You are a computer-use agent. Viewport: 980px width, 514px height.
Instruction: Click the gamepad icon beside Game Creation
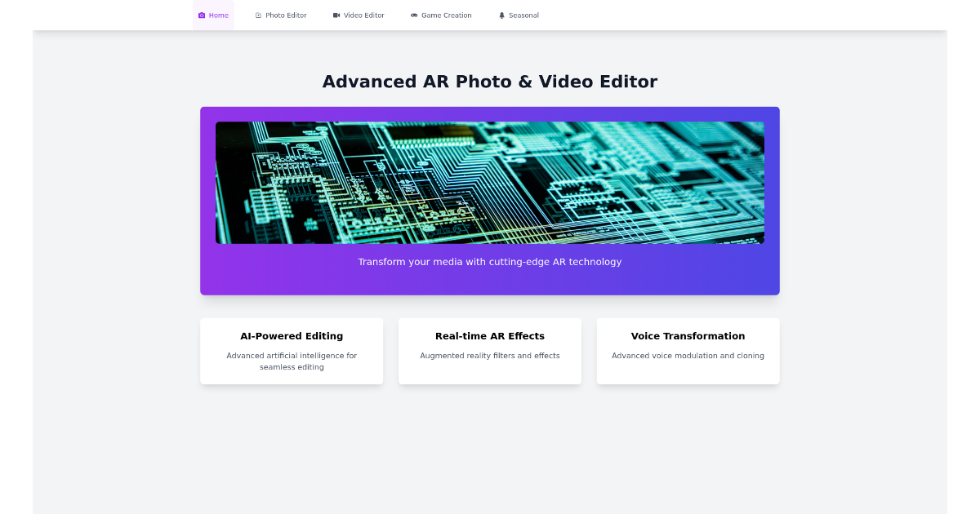point(412,15)
